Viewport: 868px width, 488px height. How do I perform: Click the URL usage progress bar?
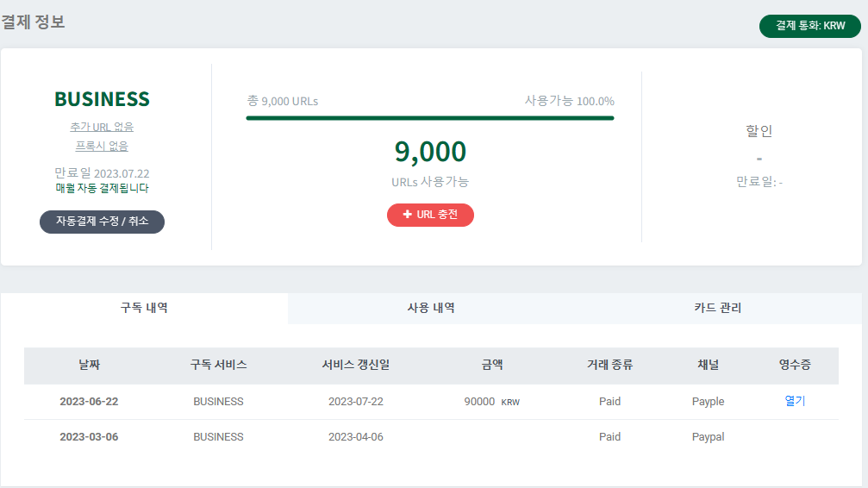point(430,117)
